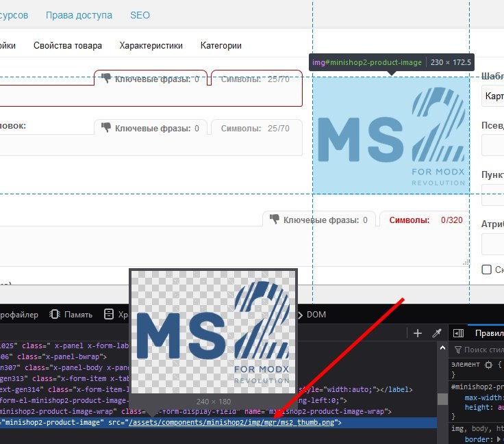Go to the Категории tab
This screenshot has height=444, width=504.
click(220, 46)
